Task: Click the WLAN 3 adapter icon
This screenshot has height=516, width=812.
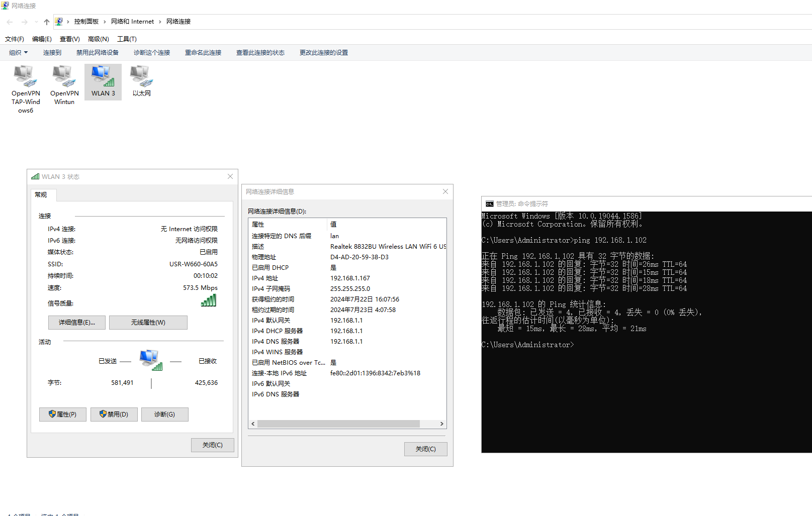Action: tap(103, 77)
